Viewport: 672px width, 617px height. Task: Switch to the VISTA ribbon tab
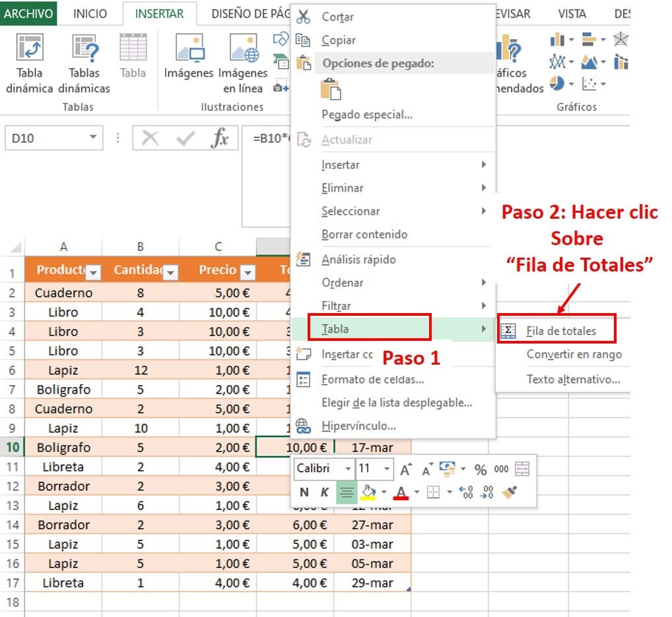click(572, 13)
